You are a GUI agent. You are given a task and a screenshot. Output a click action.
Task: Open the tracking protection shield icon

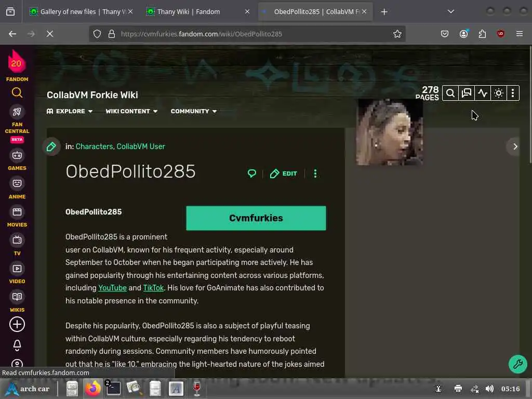point(97,34)
